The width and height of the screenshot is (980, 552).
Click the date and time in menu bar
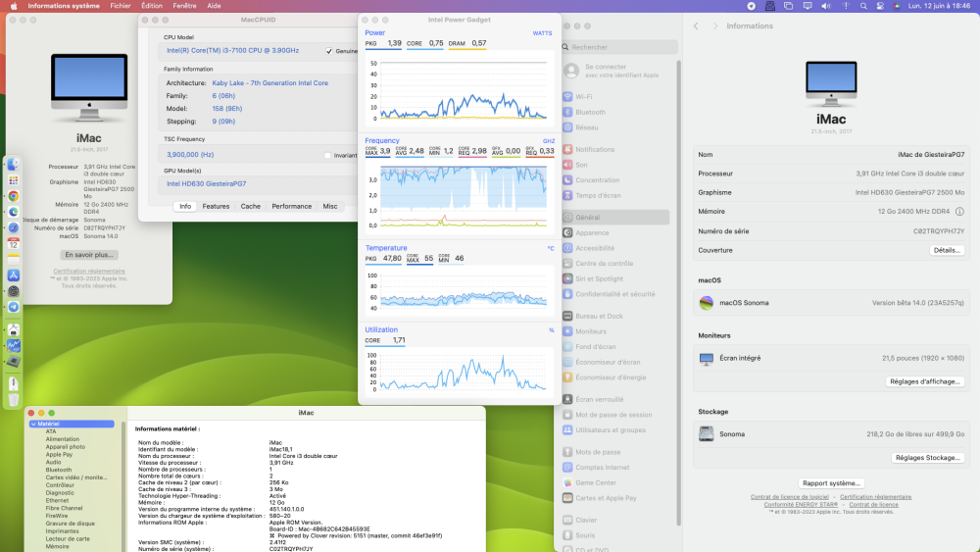[940, 6]
